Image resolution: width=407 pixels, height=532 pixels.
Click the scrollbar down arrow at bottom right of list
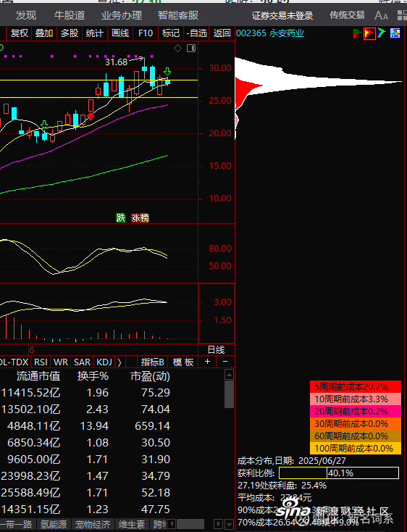click(x=229, y=524)
